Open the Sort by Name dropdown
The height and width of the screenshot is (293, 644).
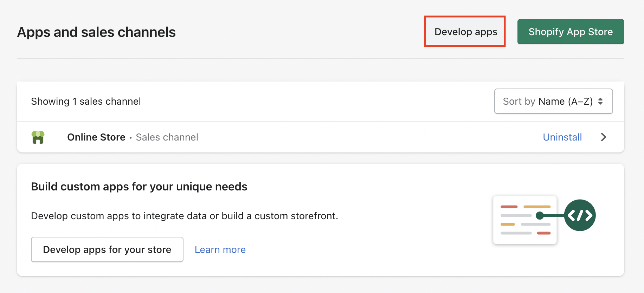(553, 101)
